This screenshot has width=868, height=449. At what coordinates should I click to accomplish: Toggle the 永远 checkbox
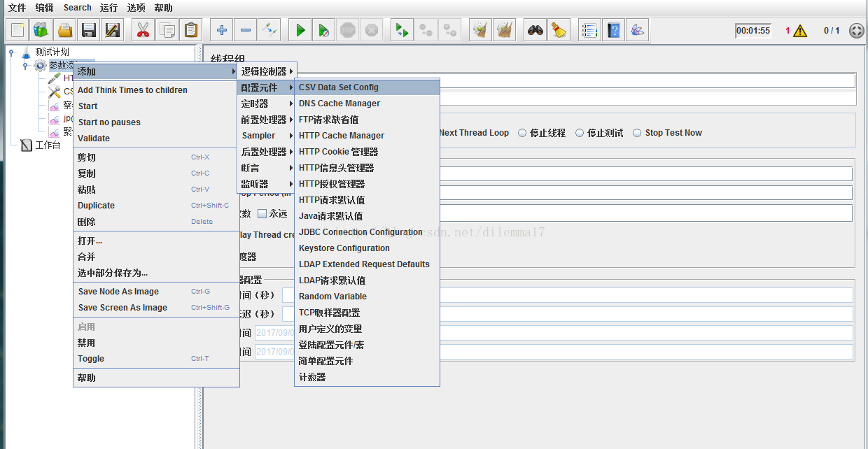click(x=262, y=213)
